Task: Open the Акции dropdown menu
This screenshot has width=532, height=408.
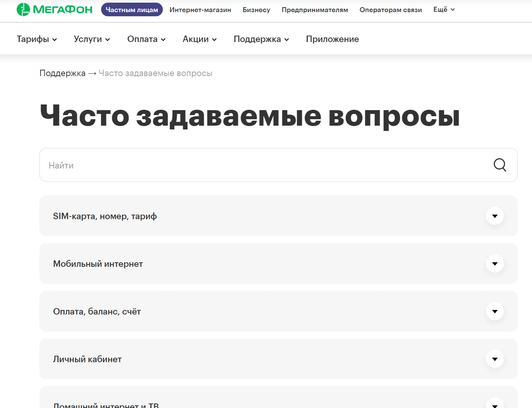Action: [200, 39]
